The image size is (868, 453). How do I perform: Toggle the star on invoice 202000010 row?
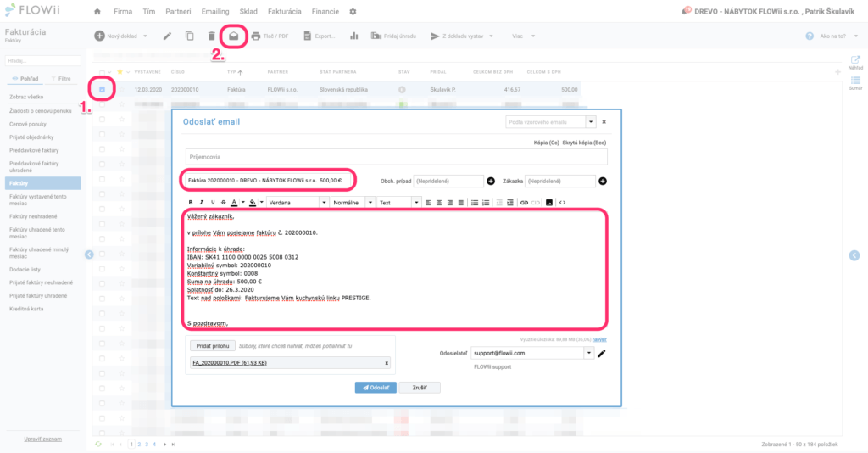[121, 89]
